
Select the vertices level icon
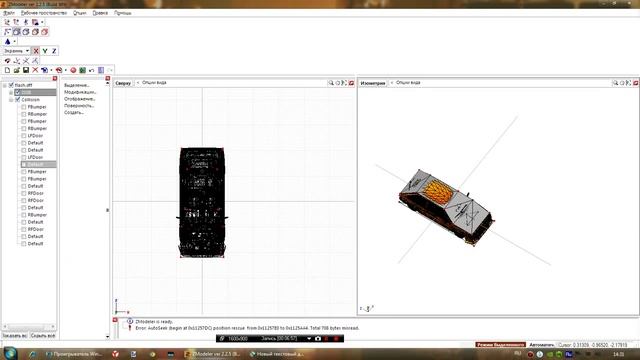(7, 32)
